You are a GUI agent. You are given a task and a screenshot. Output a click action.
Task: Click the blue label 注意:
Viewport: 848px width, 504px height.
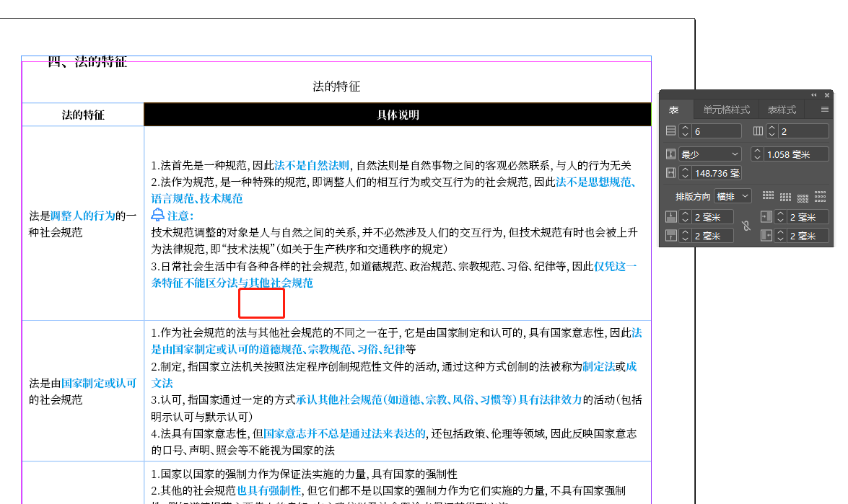180,216
